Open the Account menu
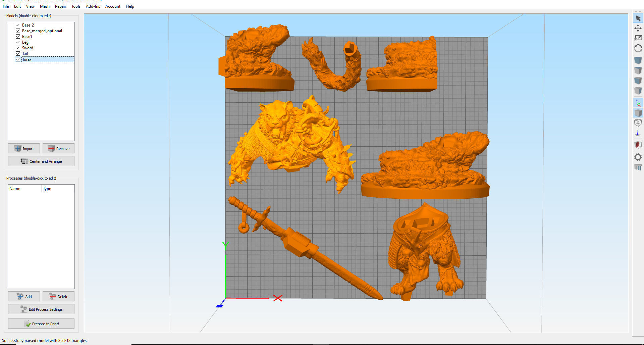Image resolution: width=644 pixels, height=345 pixels. (x=113, y=6)
